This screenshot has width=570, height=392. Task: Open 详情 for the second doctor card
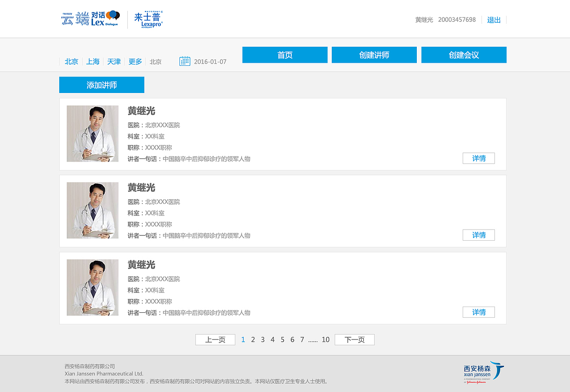tap(478, 235)
